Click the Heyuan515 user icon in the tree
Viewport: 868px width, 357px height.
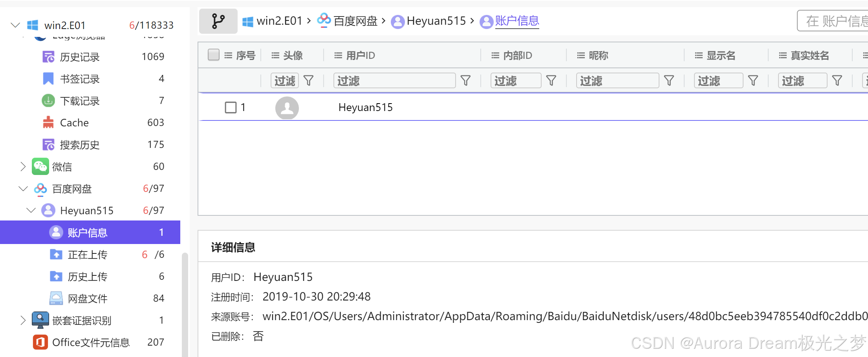(x=48, y=210)
